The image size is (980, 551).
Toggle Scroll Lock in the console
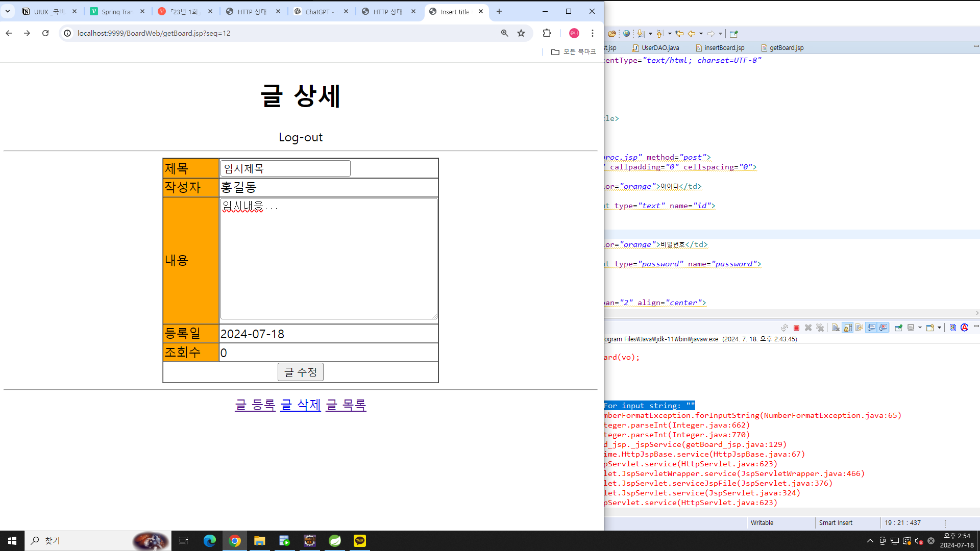(847, 328)
